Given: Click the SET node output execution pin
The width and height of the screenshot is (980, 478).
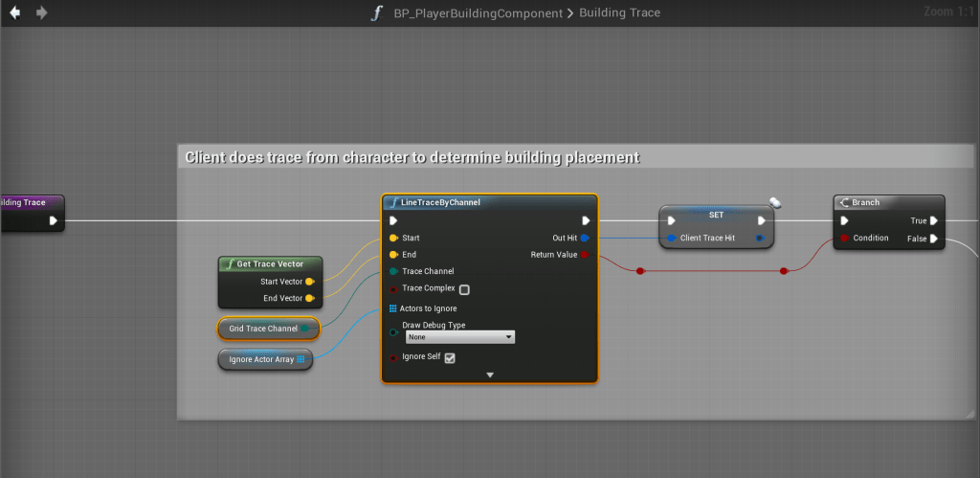Looking at the screenshot, I should tap(761, 221).
